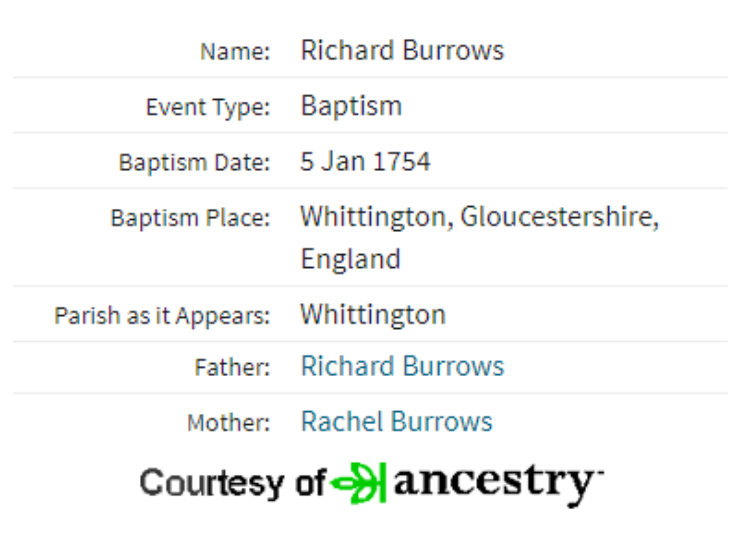This screenshot has height=540, width=750.
Task: Click the Baptism event type value
Action: tap(351, 106)
